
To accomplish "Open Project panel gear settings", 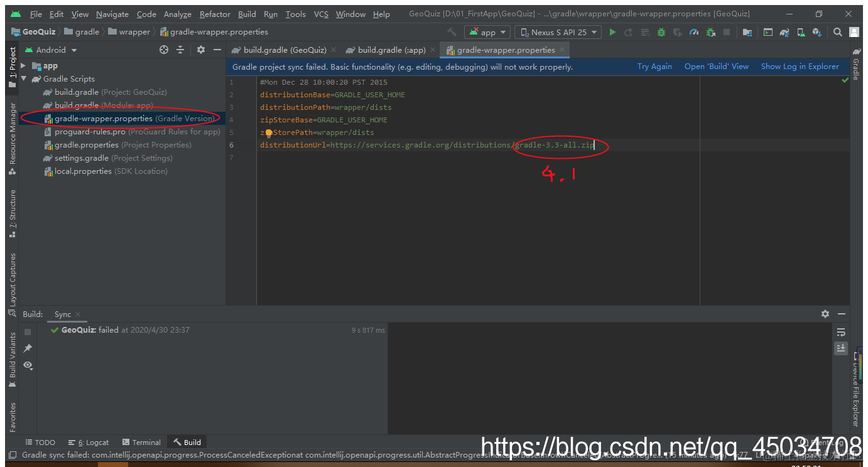I will pyautogui.click(x=200, y=50).
